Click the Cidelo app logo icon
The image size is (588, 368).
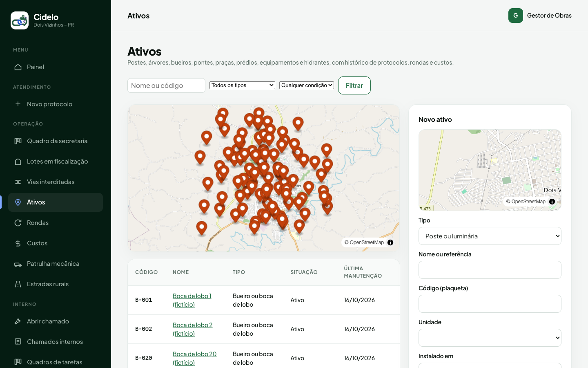(x=20, y=20)
